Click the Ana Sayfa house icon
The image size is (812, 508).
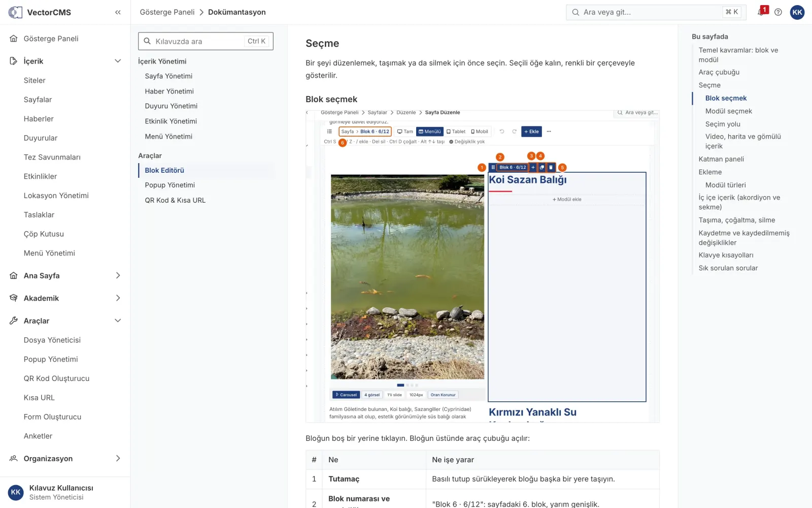14,275
